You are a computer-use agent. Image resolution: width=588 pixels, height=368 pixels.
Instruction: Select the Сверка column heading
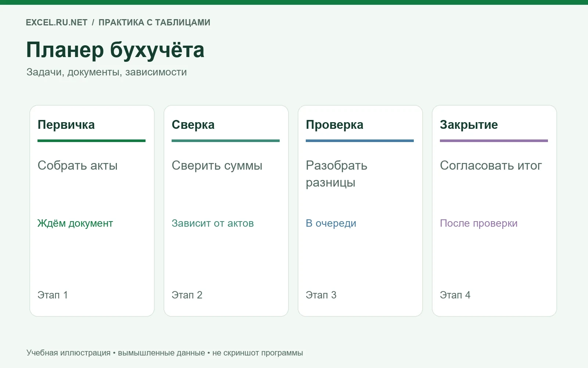[193, 125]
